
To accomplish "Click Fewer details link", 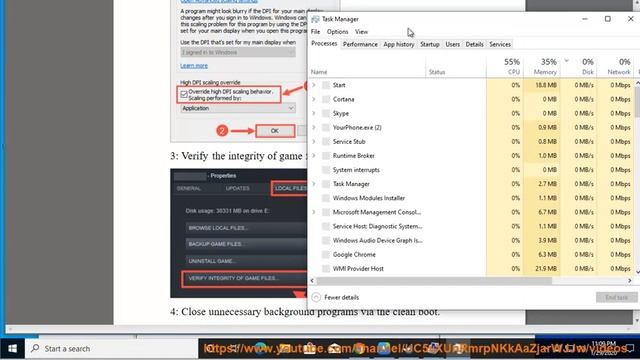I will 341,297.
